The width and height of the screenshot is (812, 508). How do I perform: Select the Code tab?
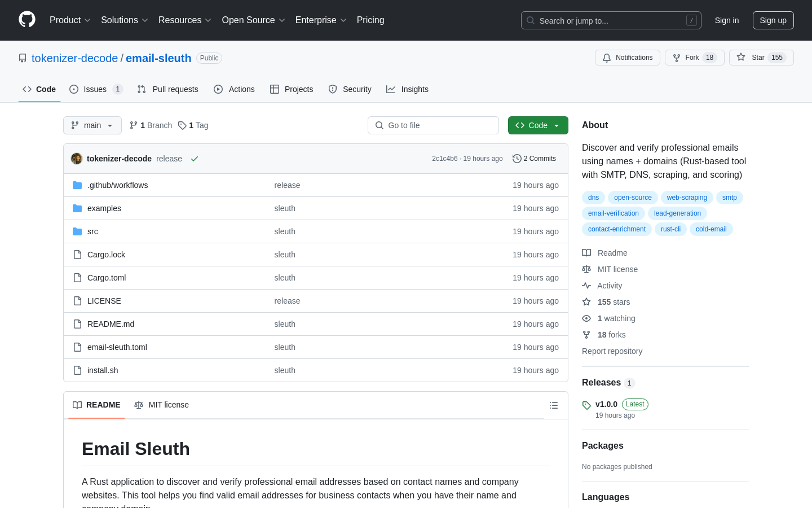click(x=39, y=89)
